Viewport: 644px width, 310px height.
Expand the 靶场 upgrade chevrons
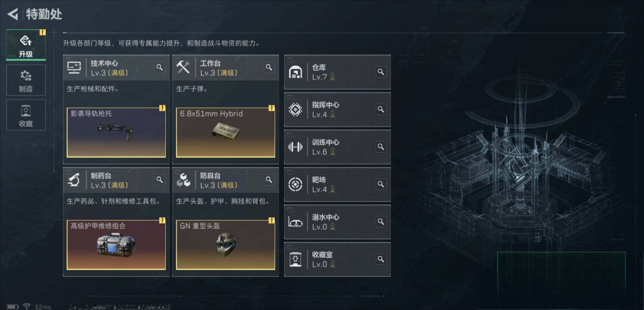click(x=332, y=189)
